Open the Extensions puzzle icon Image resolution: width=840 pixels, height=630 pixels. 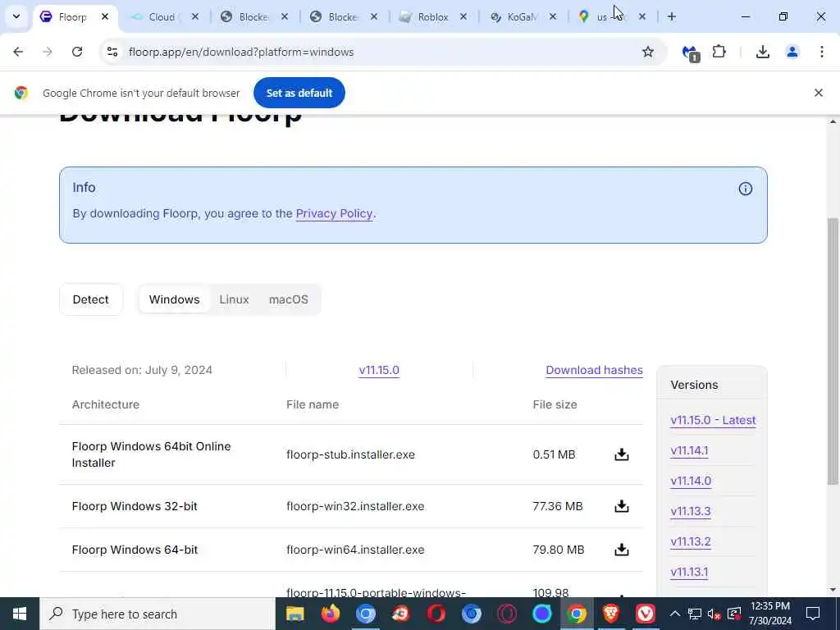pos(719,52)
